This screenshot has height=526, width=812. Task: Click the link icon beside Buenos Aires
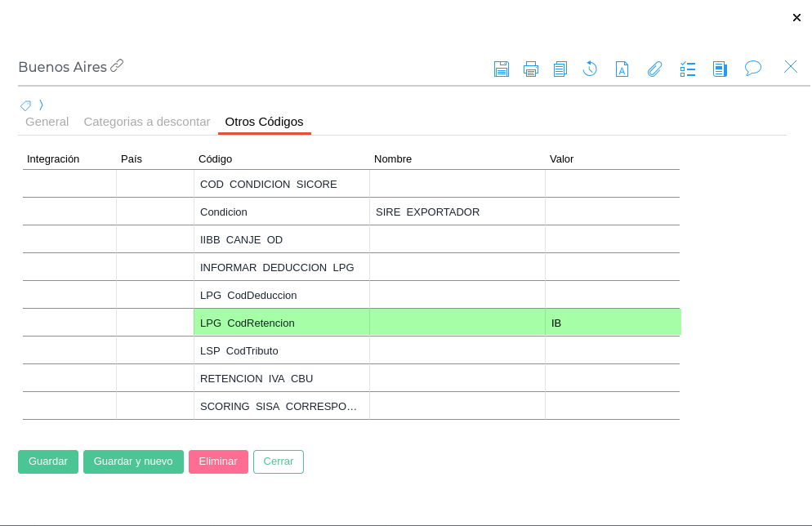tap(117, 66)
